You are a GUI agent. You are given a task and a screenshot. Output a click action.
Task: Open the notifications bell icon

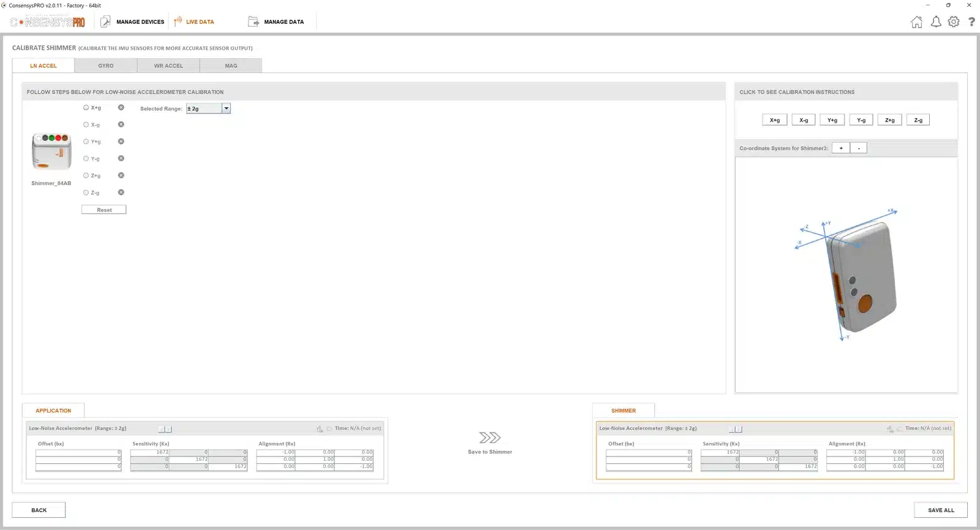coord(936,22)
